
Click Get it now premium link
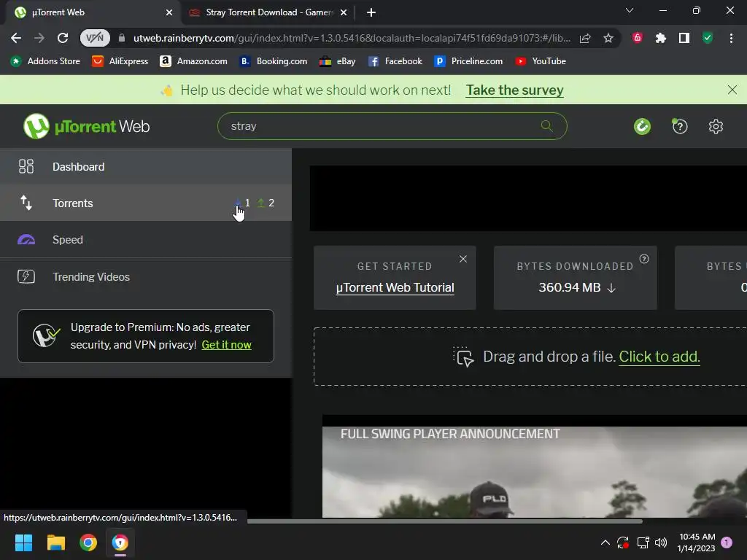point(226,345)
